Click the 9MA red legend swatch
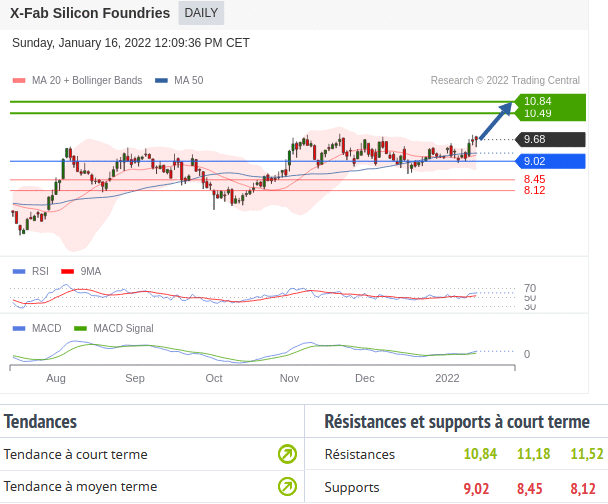Viewport: 608px width, 504px height. pos(67,271)
